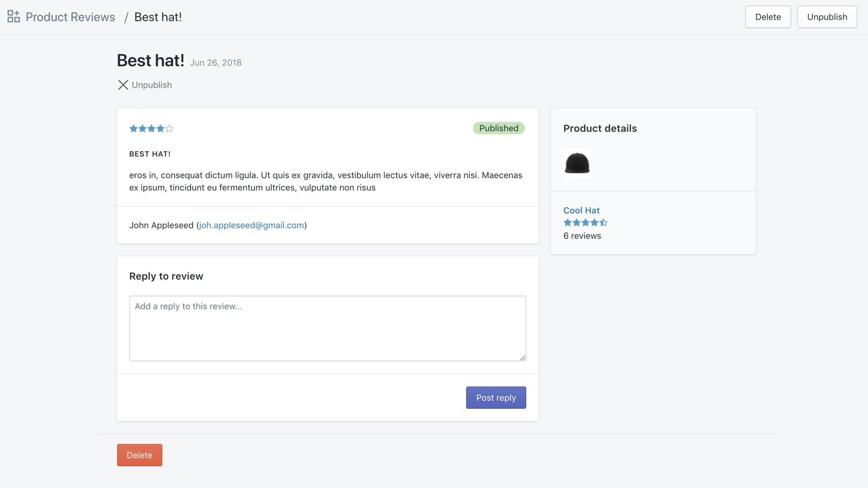Click inside the reply text area
Viewport: 868px width, 488px height.
pos(327,328)
